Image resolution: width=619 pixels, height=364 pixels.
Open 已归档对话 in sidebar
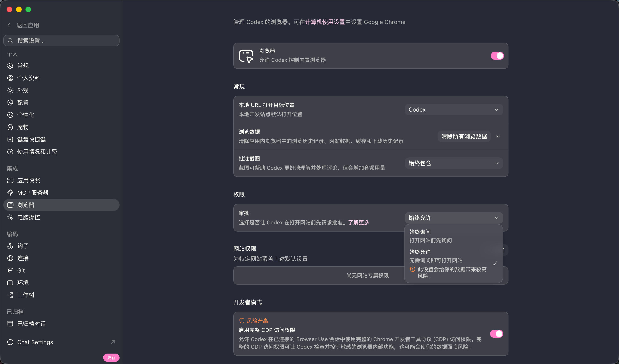[61, 324]
